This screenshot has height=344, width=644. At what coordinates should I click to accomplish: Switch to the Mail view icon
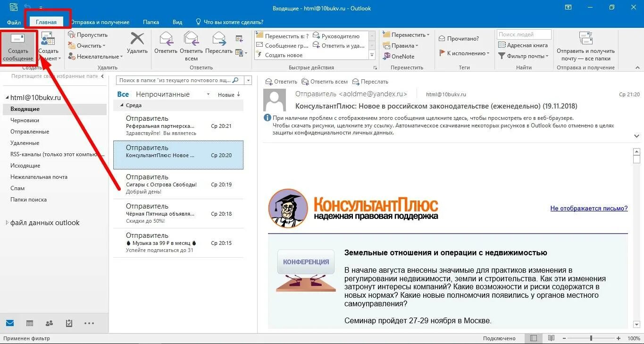pyautogui.click(x=10, y=323)
